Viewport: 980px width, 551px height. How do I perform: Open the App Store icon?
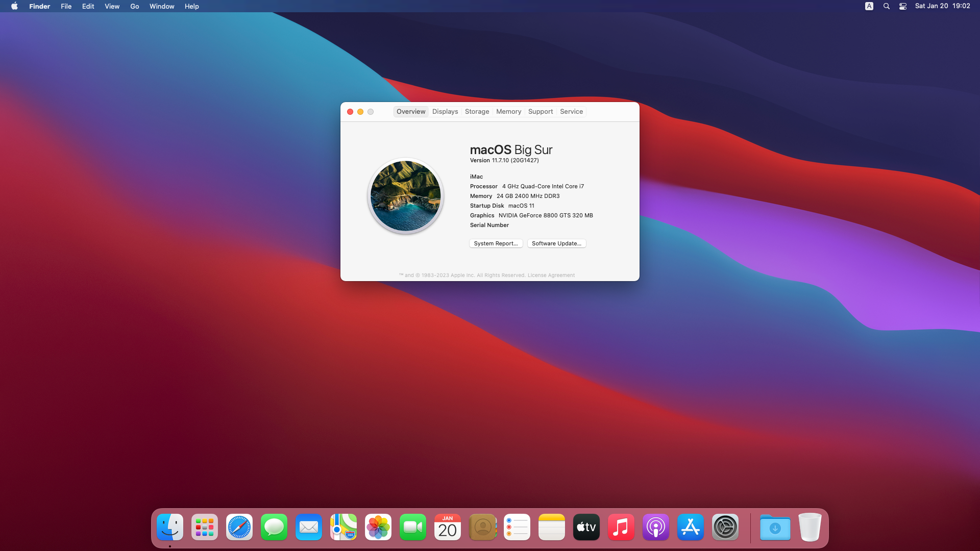click(691, 527)
